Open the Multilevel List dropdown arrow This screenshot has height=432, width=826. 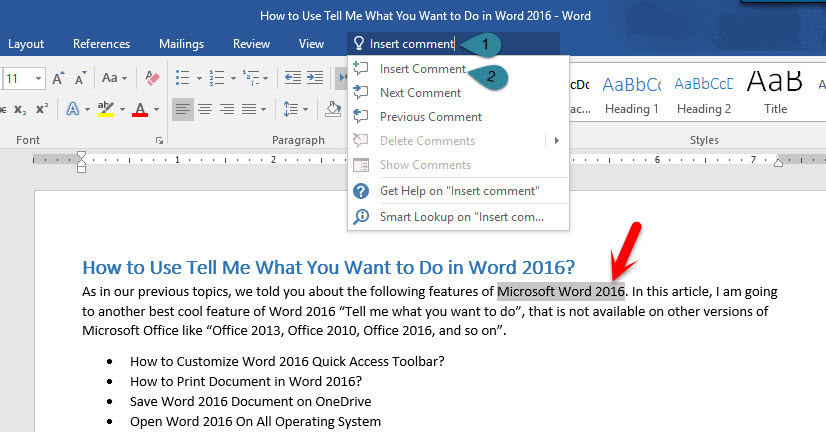click(x=266, y=78)
